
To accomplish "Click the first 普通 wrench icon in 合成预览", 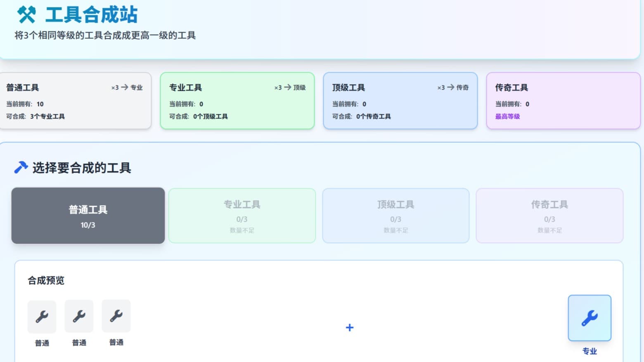I will point(42,316).
